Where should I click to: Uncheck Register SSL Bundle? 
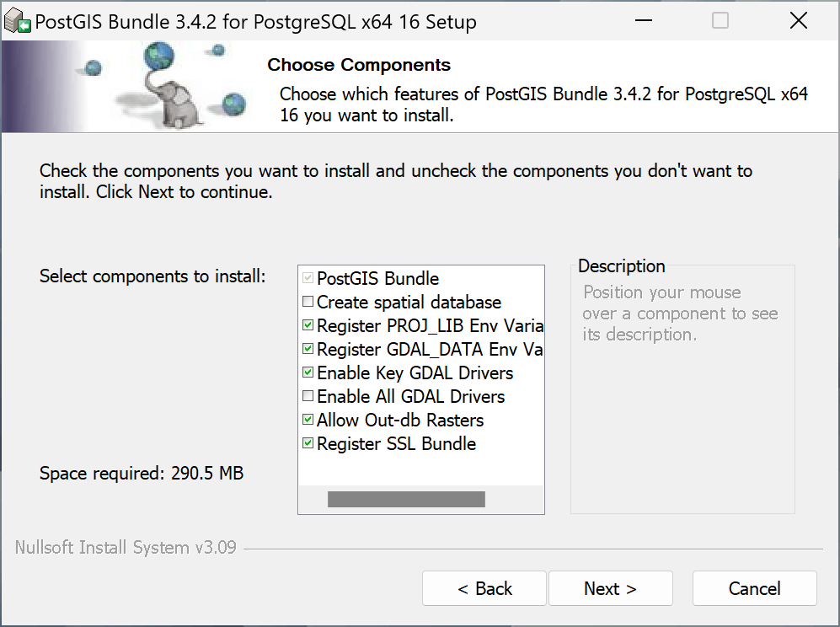coord(308,444)
